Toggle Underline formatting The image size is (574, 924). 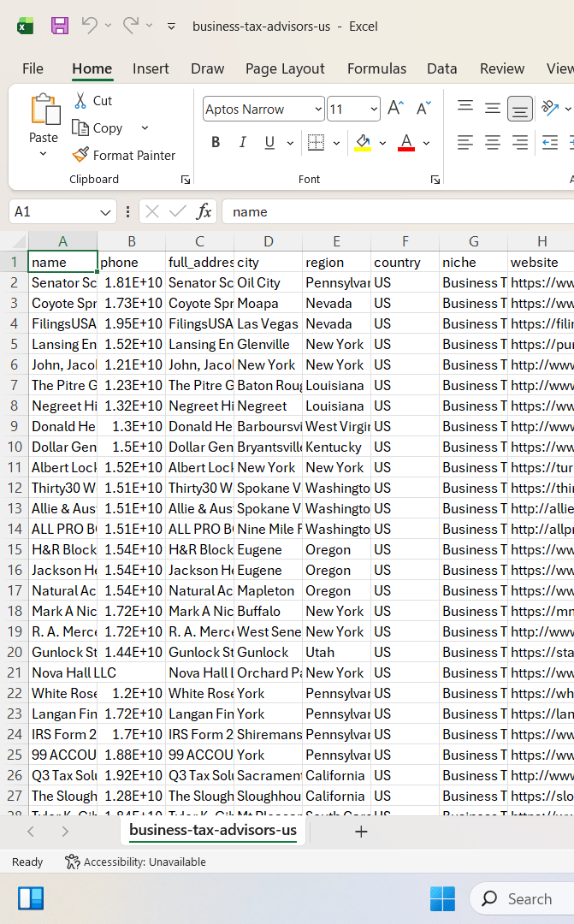click(x=269, y=143)
